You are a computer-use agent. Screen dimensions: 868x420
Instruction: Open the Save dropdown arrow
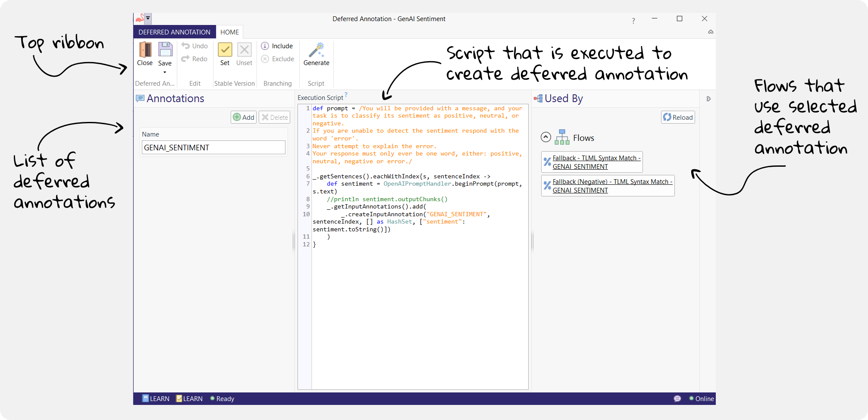(x=165, y=72)
